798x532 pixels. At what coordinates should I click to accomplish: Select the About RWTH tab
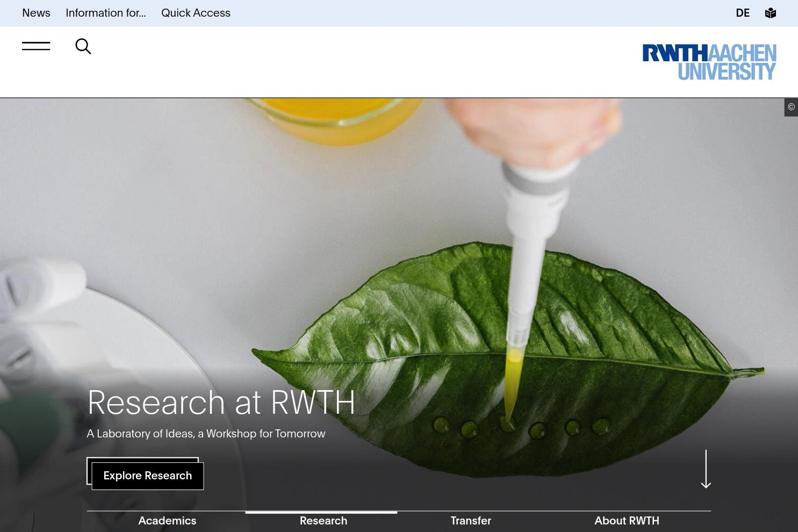[x=627, y=521]
